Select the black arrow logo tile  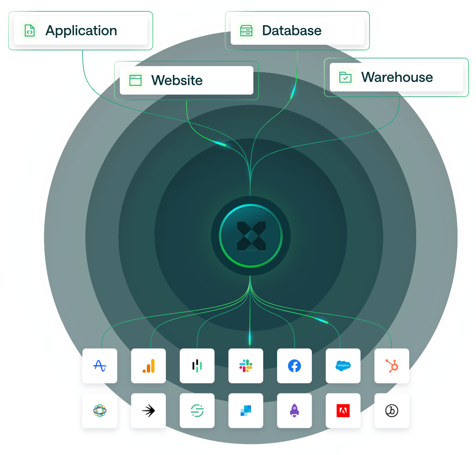(148, 411)
